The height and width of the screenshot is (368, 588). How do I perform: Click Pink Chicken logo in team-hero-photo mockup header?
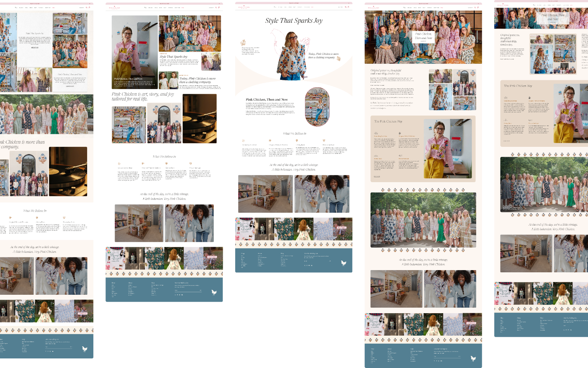373,7
